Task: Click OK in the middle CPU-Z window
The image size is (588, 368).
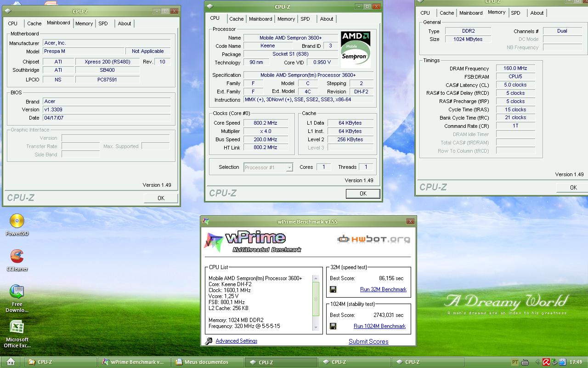Action: (363, 194)
